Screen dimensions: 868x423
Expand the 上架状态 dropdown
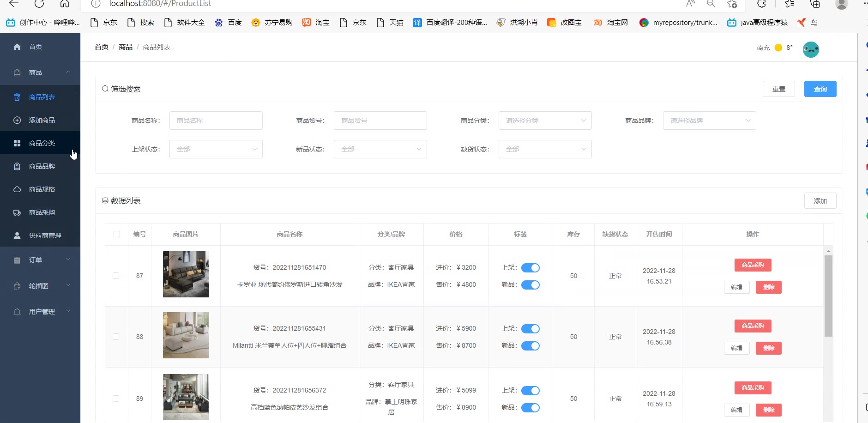[x=216, y=149]
